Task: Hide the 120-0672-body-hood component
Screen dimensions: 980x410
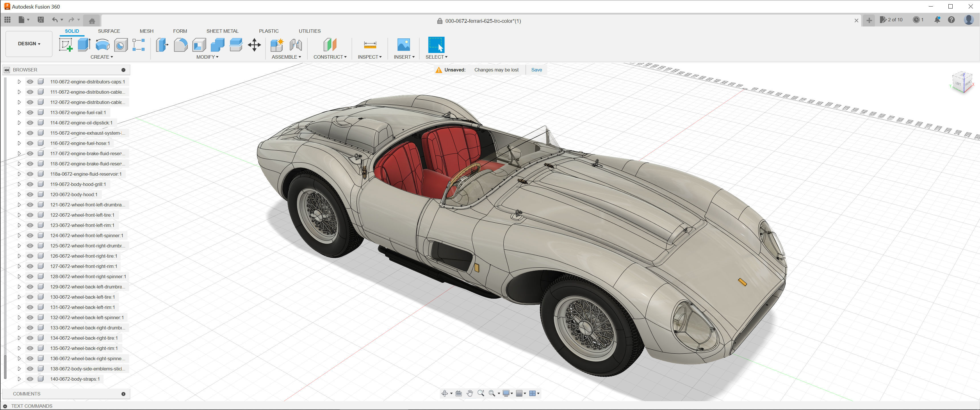Action: click(x=30, y=194)
